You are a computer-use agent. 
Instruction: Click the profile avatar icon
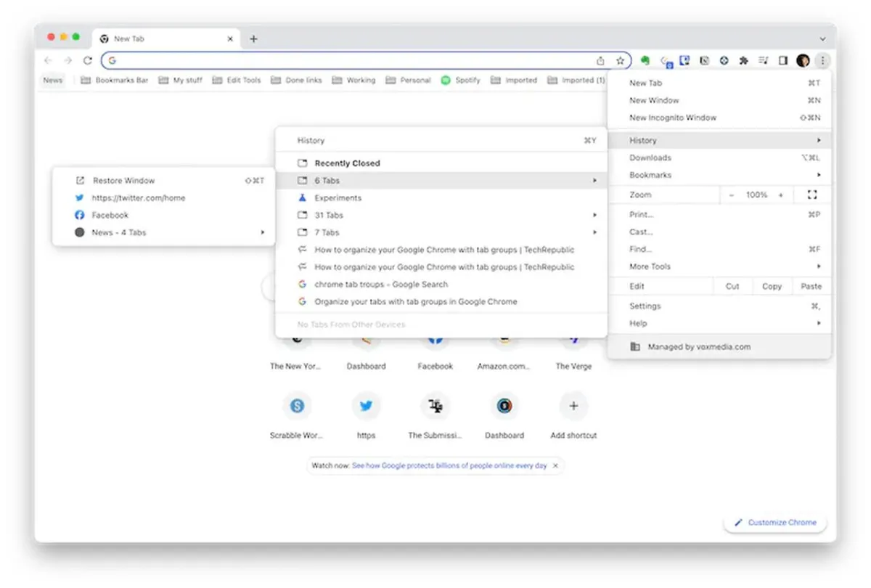(x=803, y=60)
